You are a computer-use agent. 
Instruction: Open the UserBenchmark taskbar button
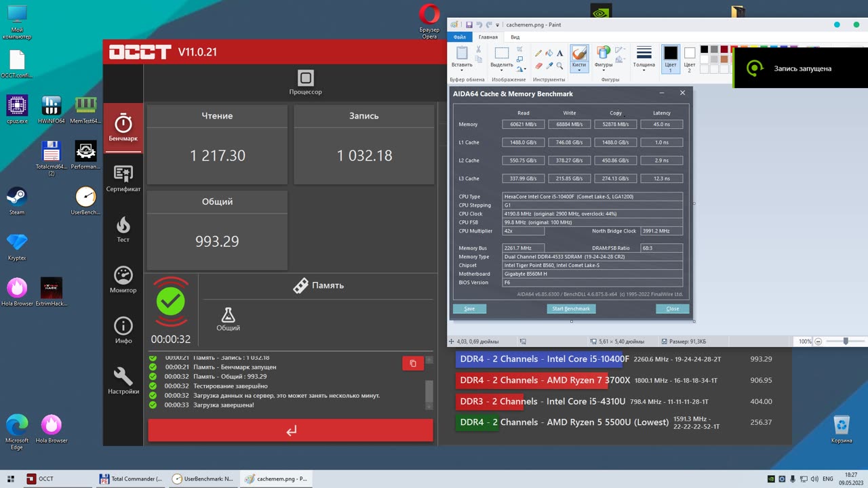pyautogui.click(x=203, y=479)
